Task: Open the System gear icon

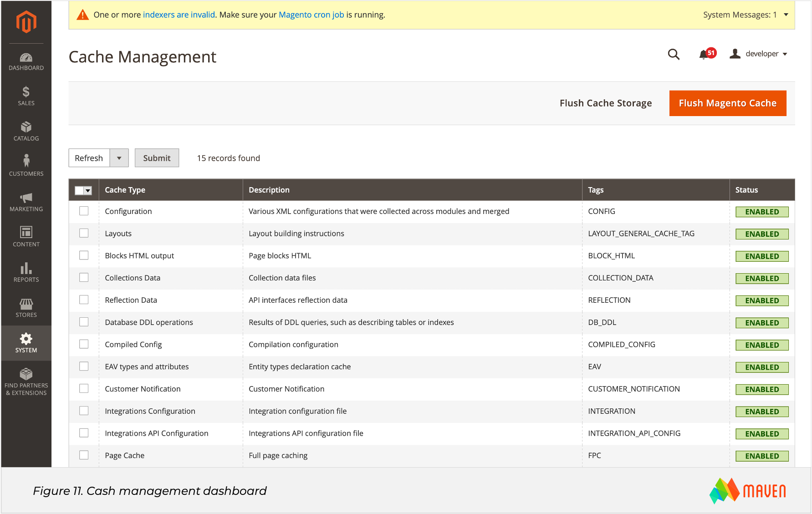Action: 26,338
